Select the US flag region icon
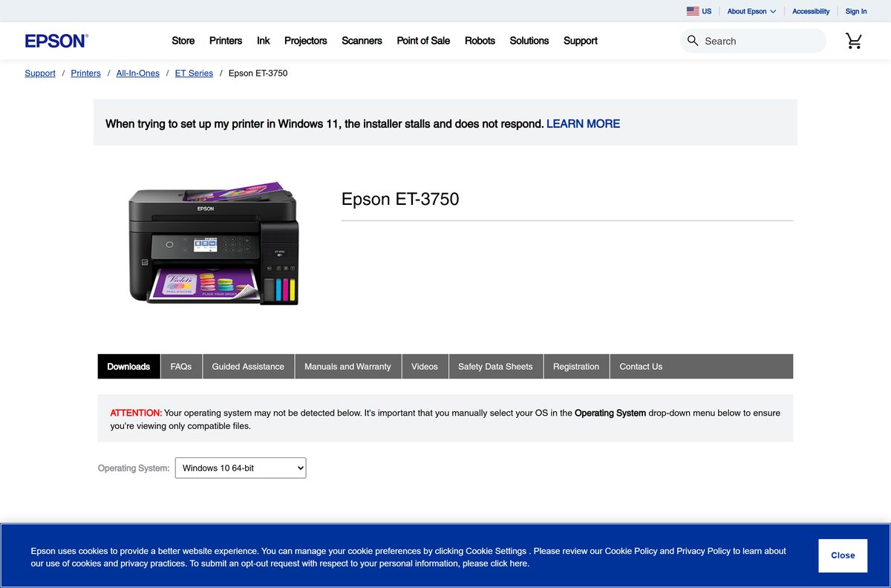 coord(693,11)
